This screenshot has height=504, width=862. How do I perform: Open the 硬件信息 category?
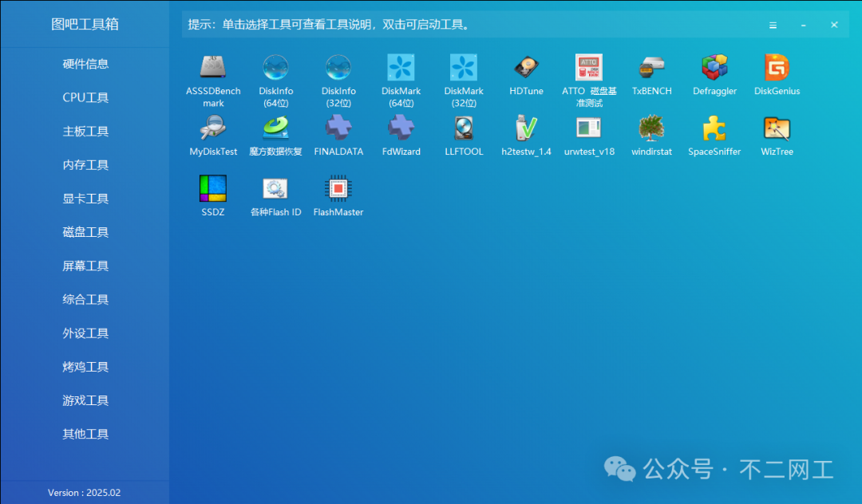coord(85,64)
